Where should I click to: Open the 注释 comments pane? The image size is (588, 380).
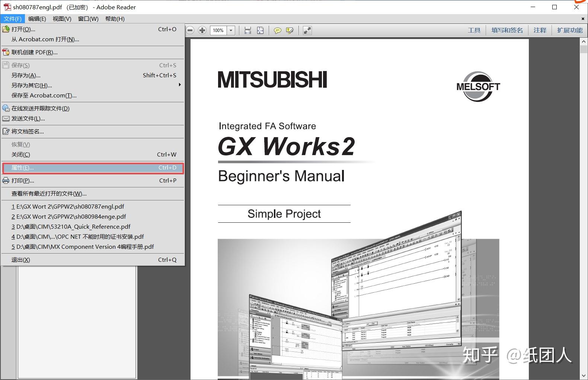[x=540, y=30]
